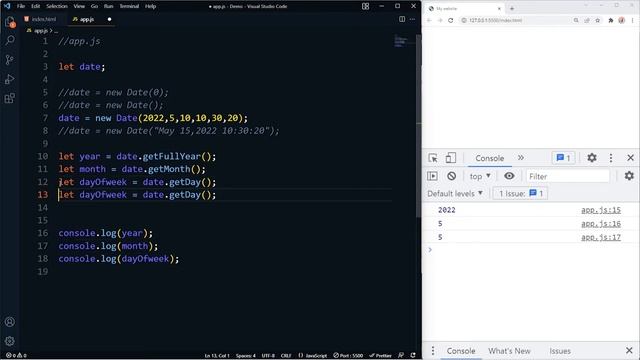Screen dimensions: 640x360
Task: Go back in the browser
Action: click(429, 20)
